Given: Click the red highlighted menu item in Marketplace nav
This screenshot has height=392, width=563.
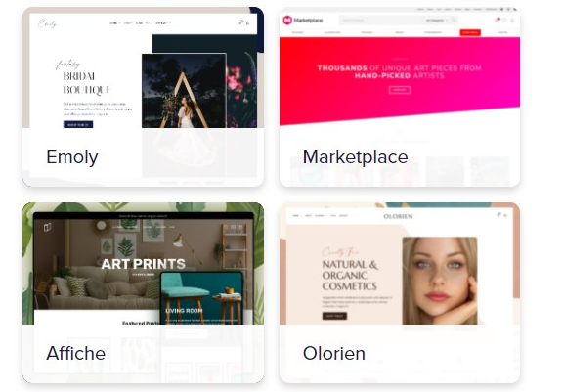Looking at the screenshot, I should (470, 32).
